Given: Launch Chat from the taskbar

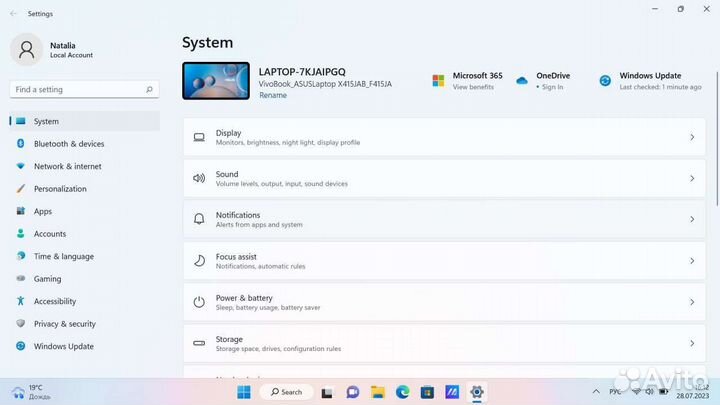Looking at the screenshot, I should 353,392.
